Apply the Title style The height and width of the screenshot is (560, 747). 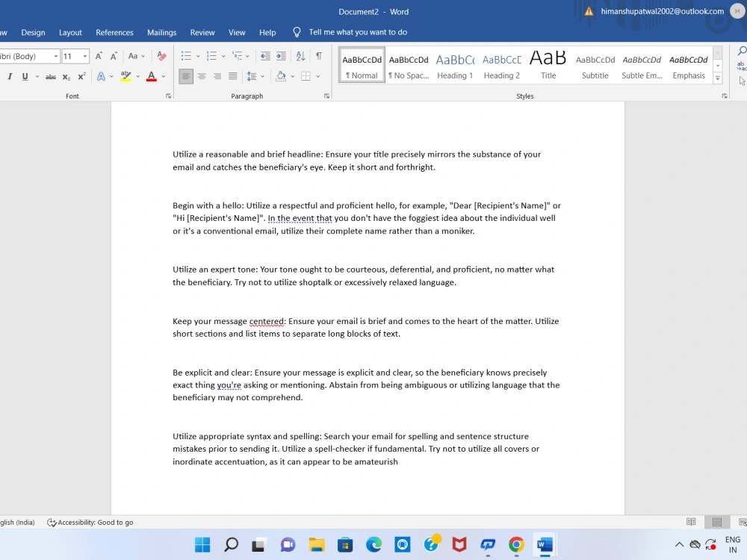pyautogui.click(x=548, y=66)
